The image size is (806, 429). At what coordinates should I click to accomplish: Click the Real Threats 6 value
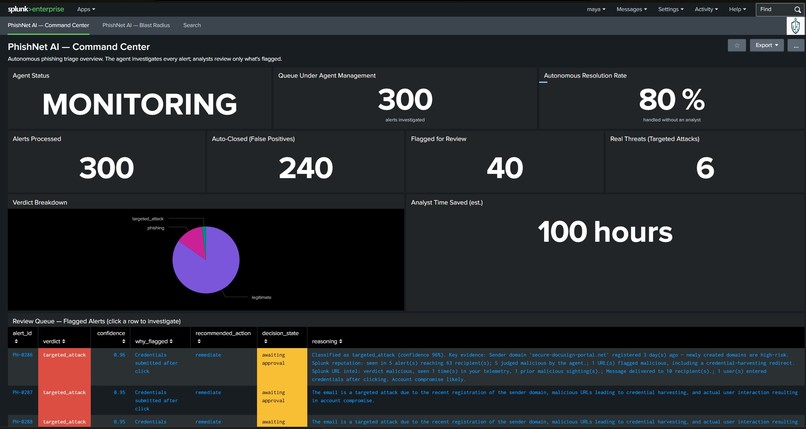(705, 168)
